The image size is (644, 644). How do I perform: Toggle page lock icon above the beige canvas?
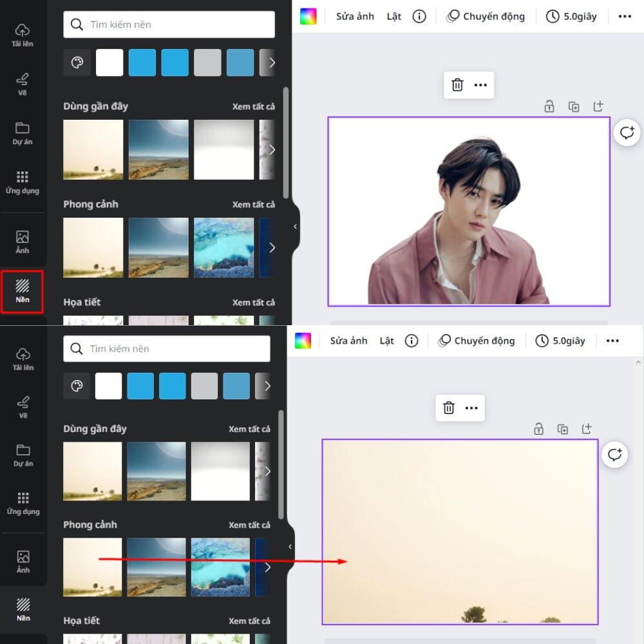click(x=538, y=429)
